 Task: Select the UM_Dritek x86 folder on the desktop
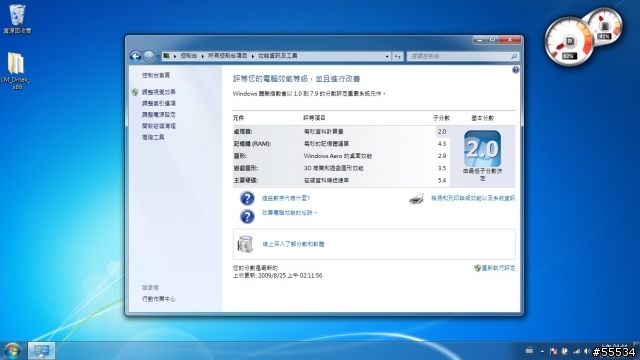[x=17, y=71]
